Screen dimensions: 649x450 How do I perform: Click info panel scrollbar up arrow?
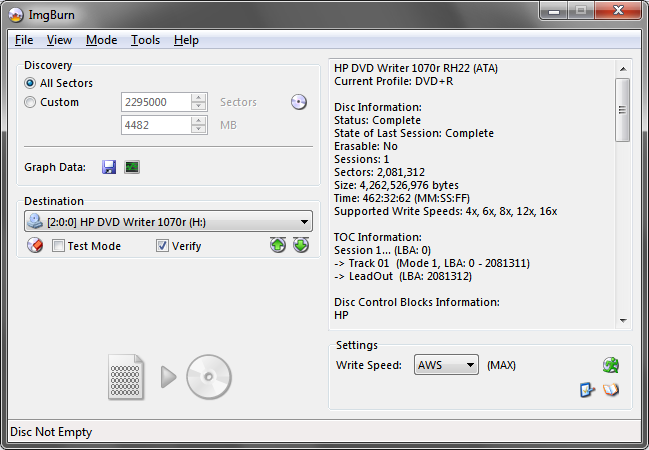(x=623, y=69)
